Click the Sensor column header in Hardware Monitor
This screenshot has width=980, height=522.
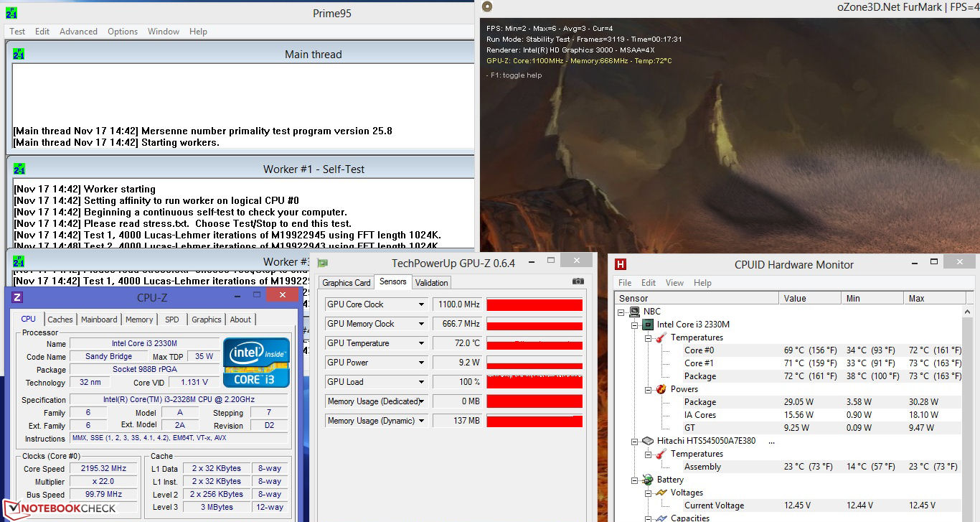click(x=697, y=298)
